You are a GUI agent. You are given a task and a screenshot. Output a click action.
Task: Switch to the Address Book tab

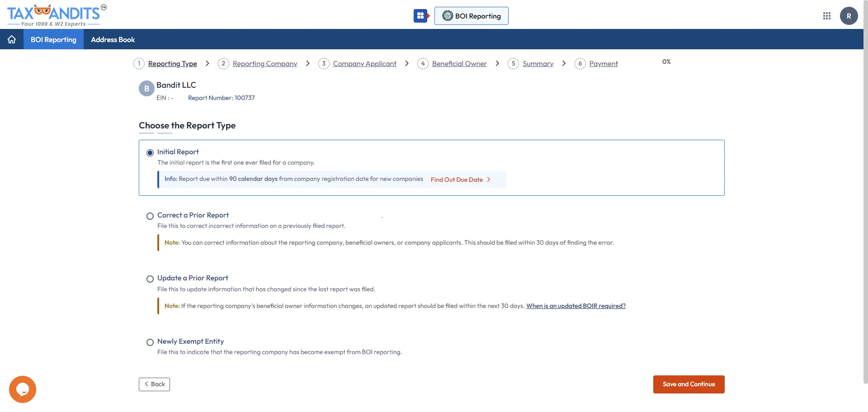click(x=113, y=39)
